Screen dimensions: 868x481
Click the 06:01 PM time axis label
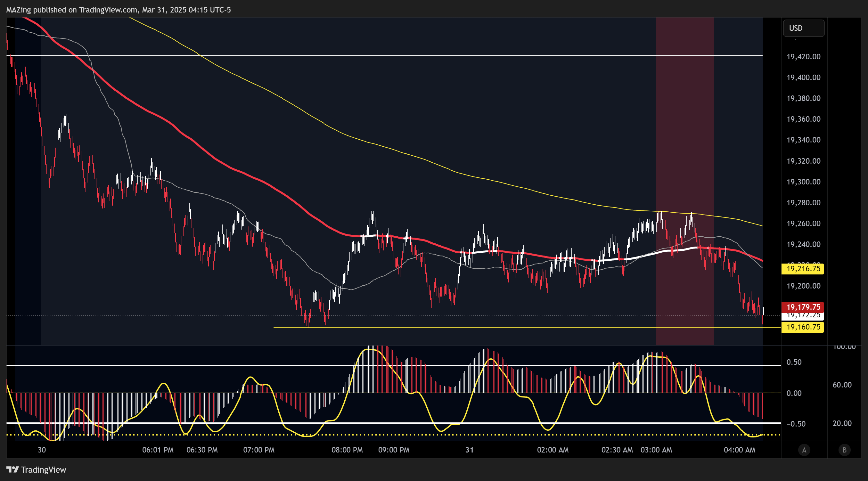(158, 450)
